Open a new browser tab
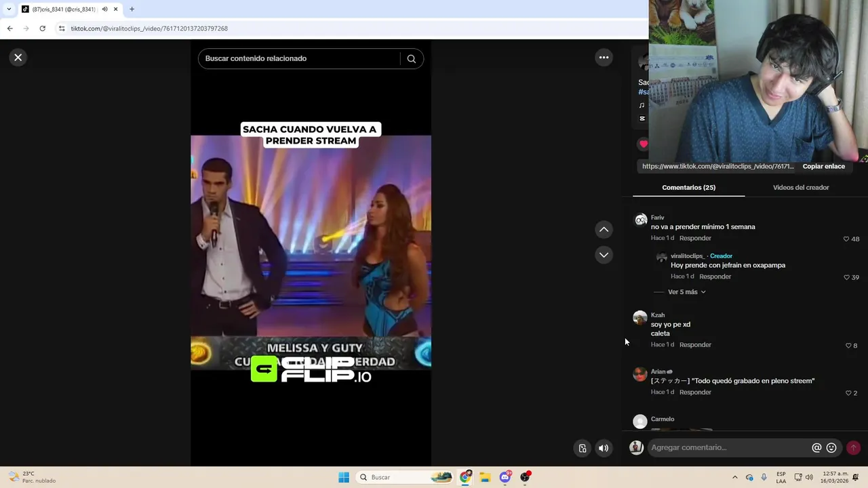Image resolution: width=868 pixels, height=488 pixels. pos(132,9)
